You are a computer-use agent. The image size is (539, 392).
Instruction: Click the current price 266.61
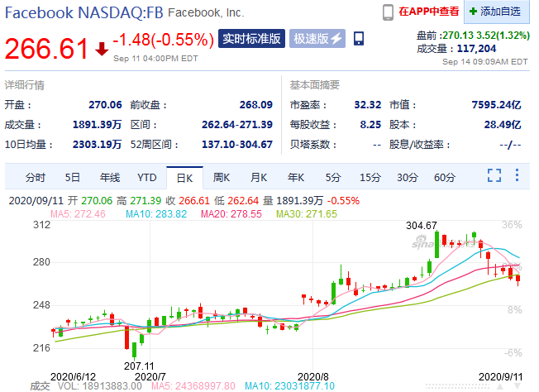tap(47, 49)
